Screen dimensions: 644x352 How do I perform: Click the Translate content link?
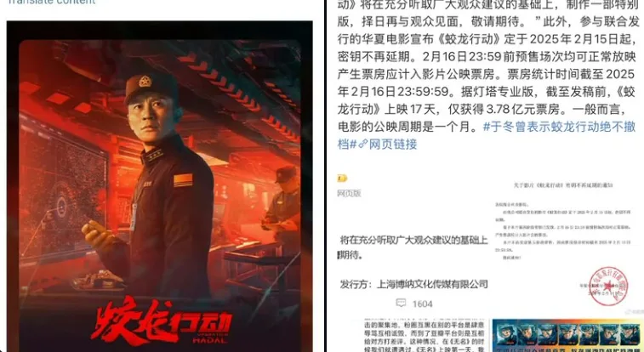(51, 2)
